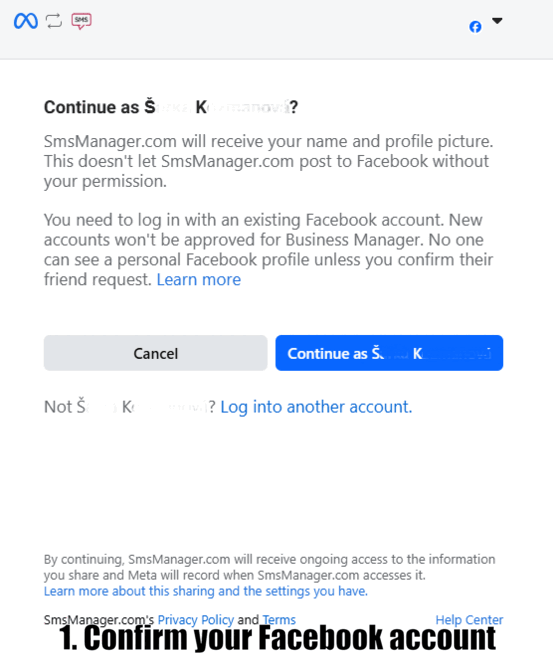This screenshot has height=667, width=555.
Task: Expand the account dropdown caret at top right
Action: (498, 20)
